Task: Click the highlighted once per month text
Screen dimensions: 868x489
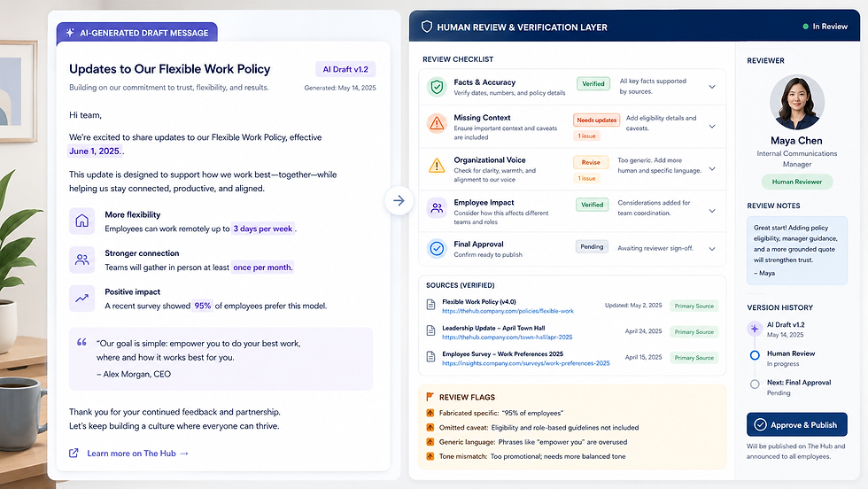Action: pos(262,267)
